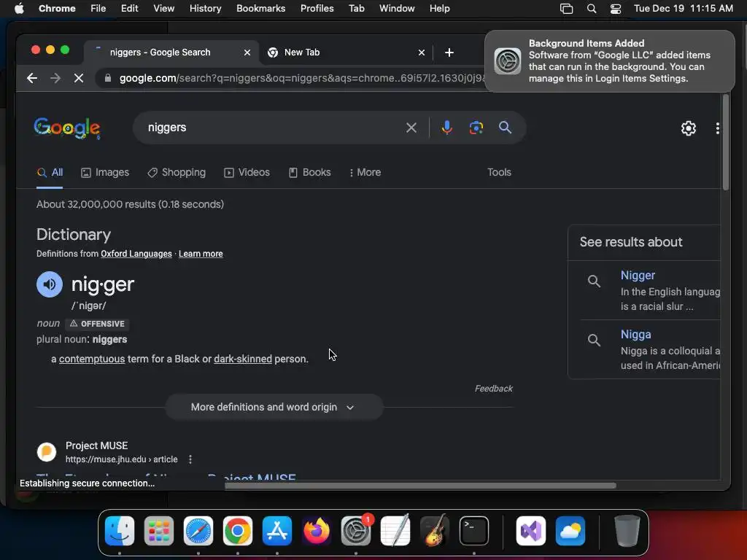Clear the Google search box with the X
The width and height of the screenshot is (747, 560).
[x=411, y=128]
